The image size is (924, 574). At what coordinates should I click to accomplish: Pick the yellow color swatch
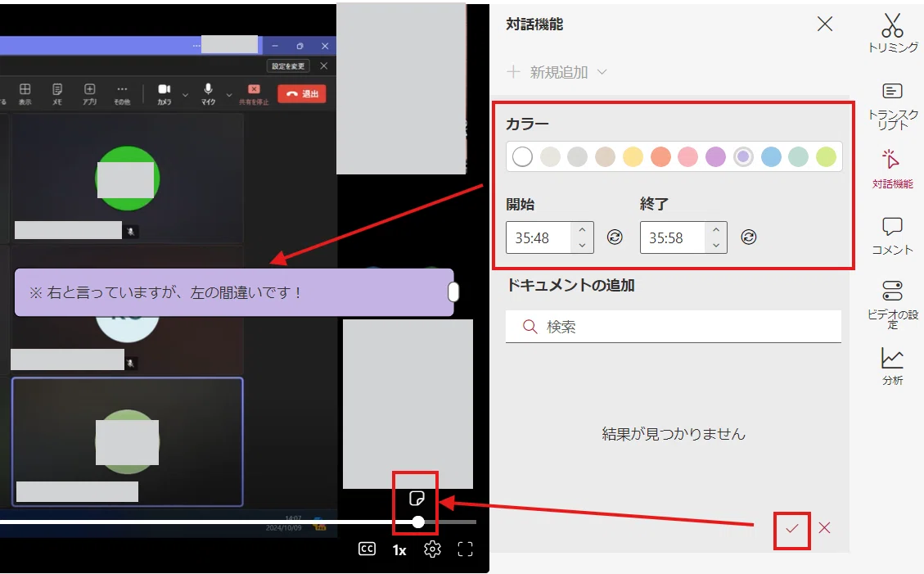point(633,156)
